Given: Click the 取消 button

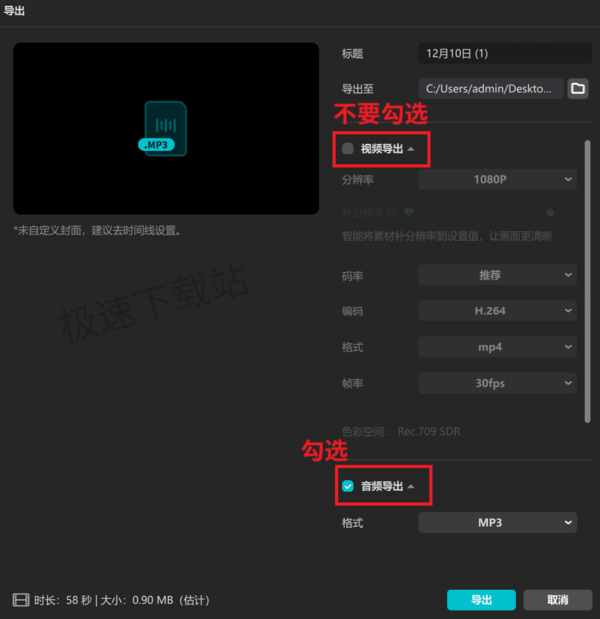Looking at the screenshot, I should (558, 600).
